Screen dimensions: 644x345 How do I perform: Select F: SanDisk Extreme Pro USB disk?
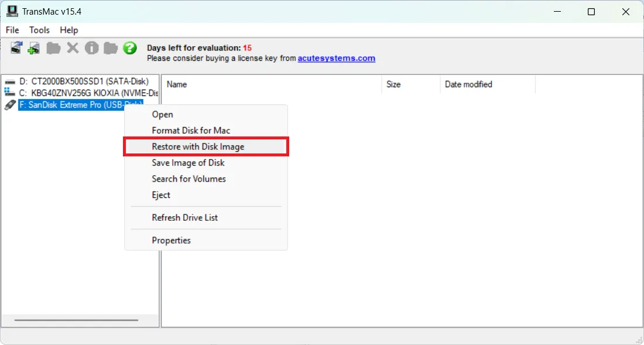pyautogui.click(x=81, y=105)
